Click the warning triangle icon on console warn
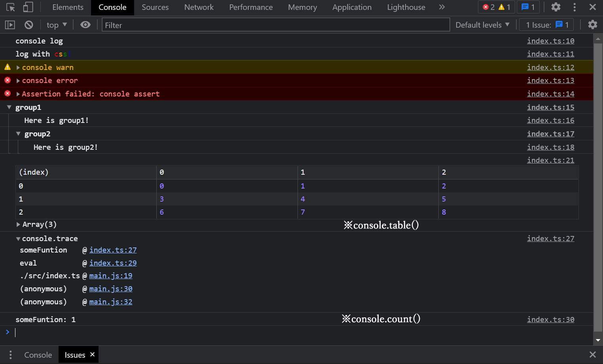Screen dimensions: 603x364 point(8,67)
